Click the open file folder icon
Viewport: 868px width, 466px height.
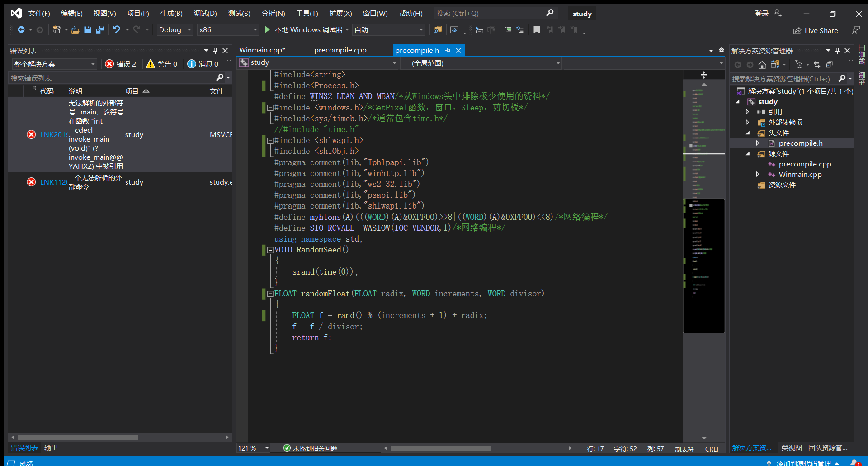click(75, 30)
